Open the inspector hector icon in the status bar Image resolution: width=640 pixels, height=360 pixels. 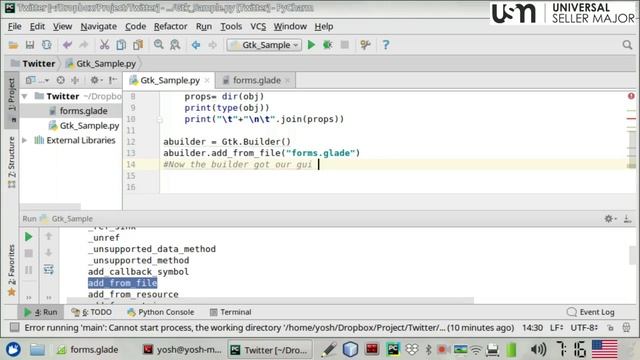627,327
